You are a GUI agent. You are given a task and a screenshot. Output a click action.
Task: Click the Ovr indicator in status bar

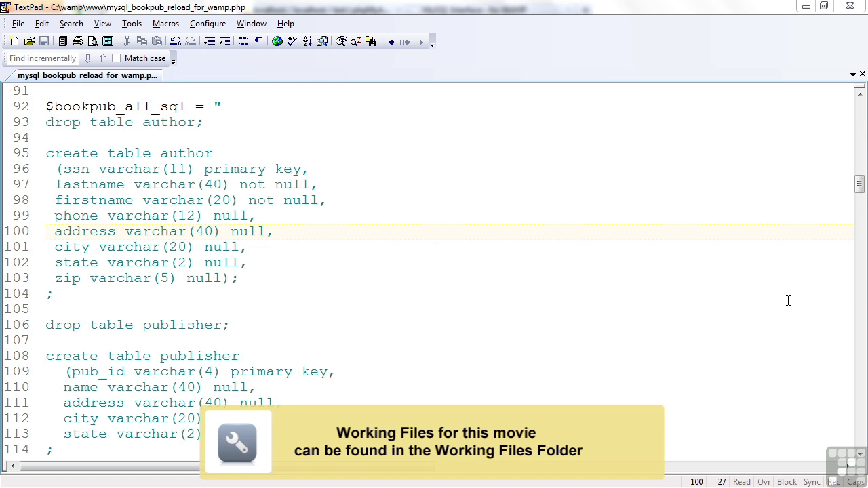coord(764,482)
